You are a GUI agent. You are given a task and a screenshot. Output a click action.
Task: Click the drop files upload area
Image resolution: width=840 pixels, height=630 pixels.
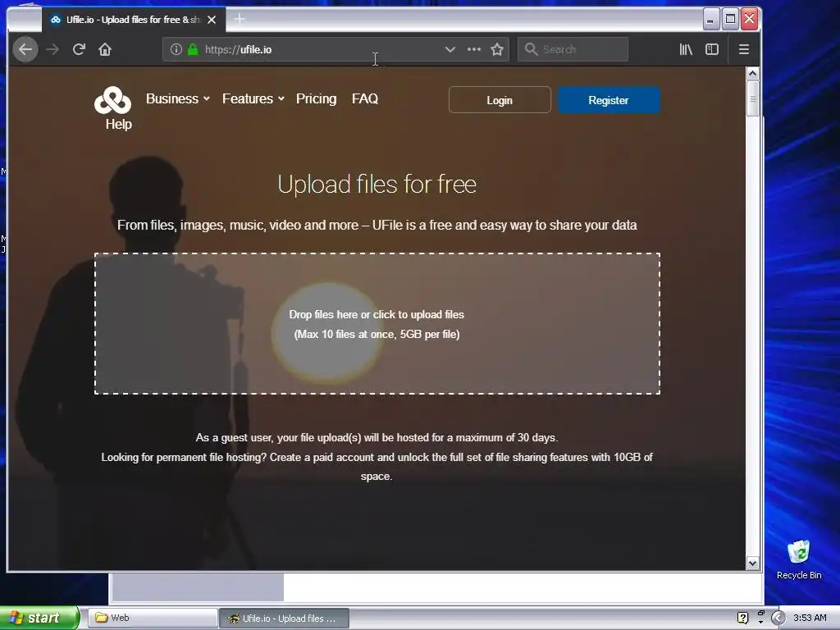(377, 324)
